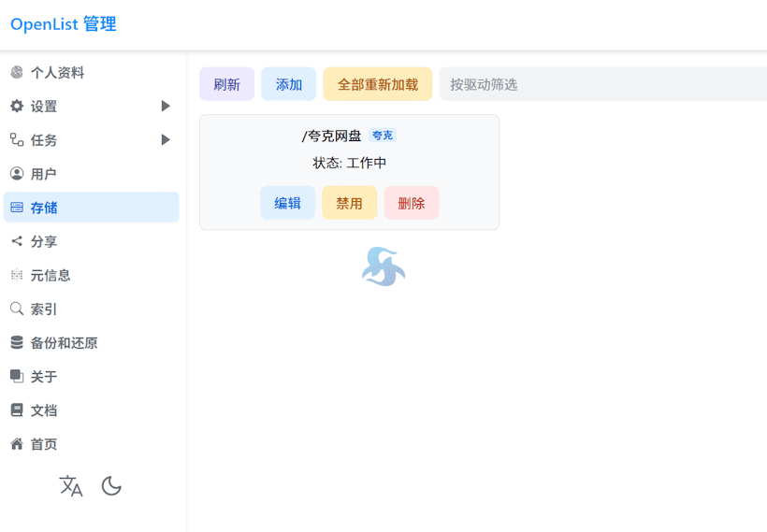Open the 个人资料 menu label

[x=57, y=73]
